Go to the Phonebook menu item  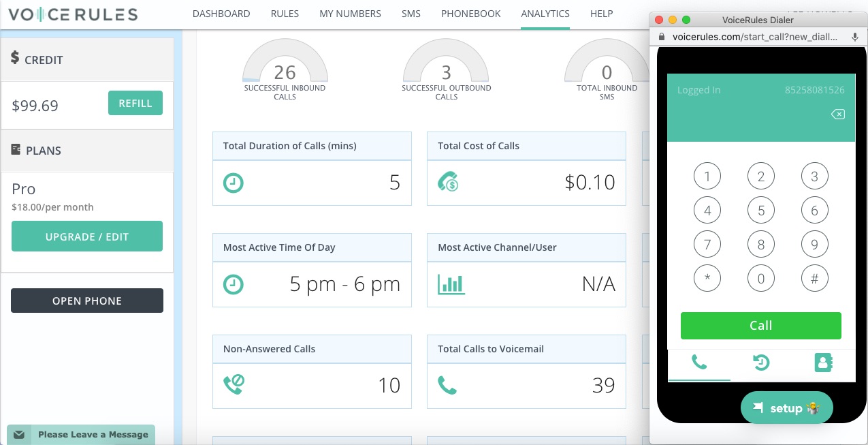click(470, 14)
